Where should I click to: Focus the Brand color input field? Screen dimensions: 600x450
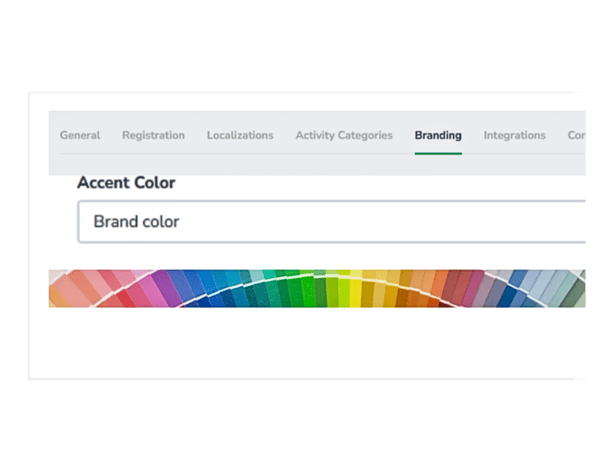[x=330, y=222]
